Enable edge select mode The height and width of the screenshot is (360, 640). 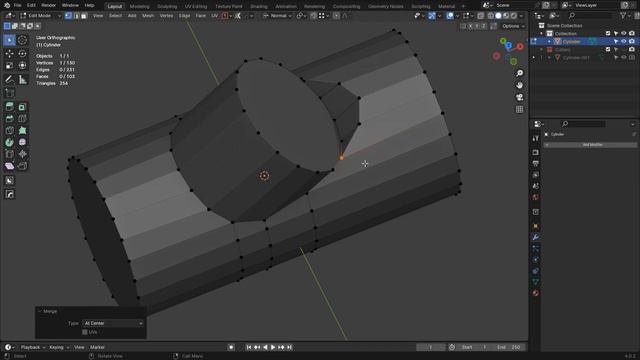pyautogui.click(x=76, y=16)
